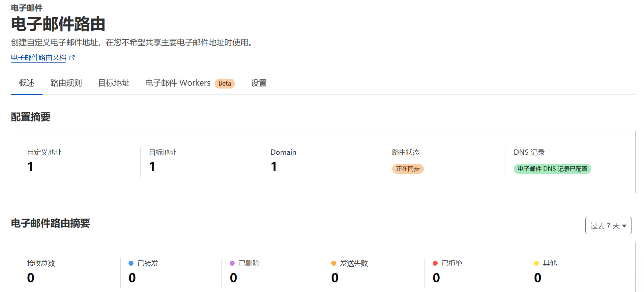
Task: Click the dropdown arrow in time range selector
Action: click(x=624, y=226)
